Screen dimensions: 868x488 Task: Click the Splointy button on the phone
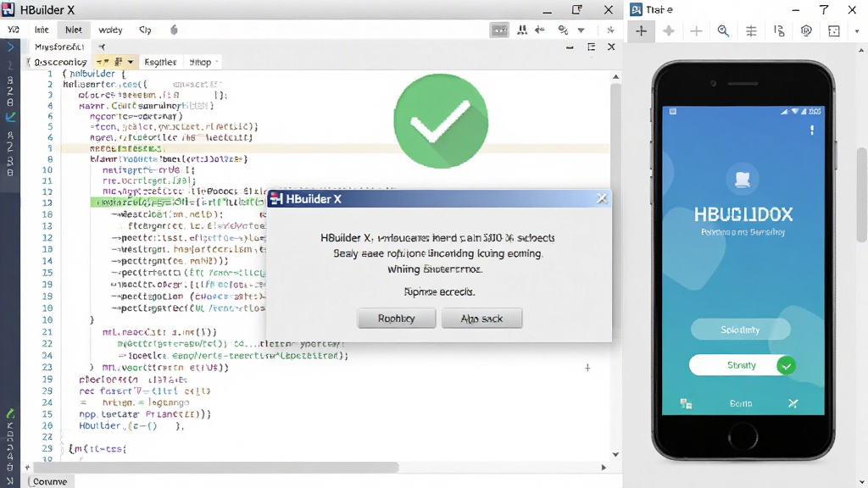point(740,330)
